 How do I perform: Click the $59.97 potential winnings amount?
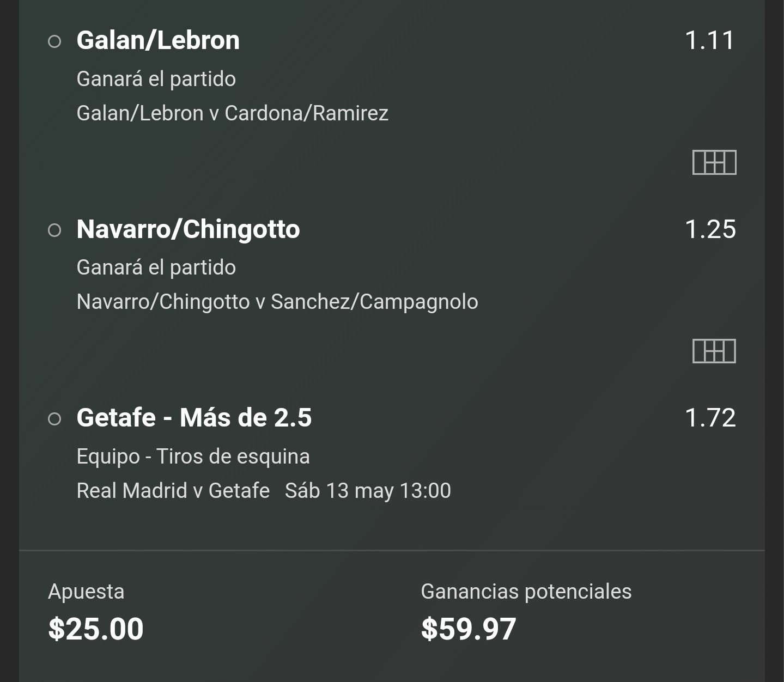coord(469,629)
